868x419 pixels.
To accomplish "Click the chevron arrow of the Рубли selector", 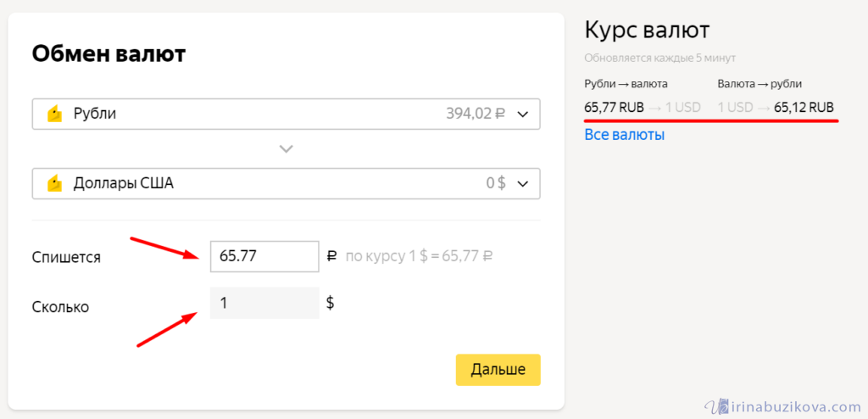I will (522, 115).
